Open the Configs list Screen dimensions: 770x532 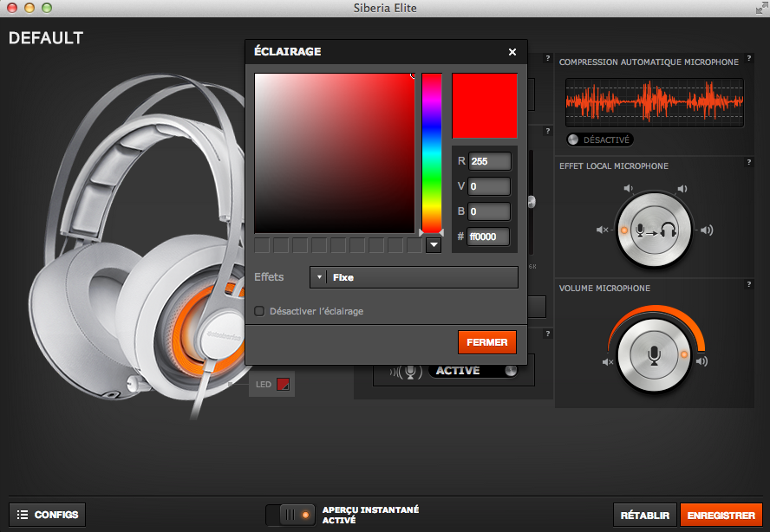tap(48, 515)
